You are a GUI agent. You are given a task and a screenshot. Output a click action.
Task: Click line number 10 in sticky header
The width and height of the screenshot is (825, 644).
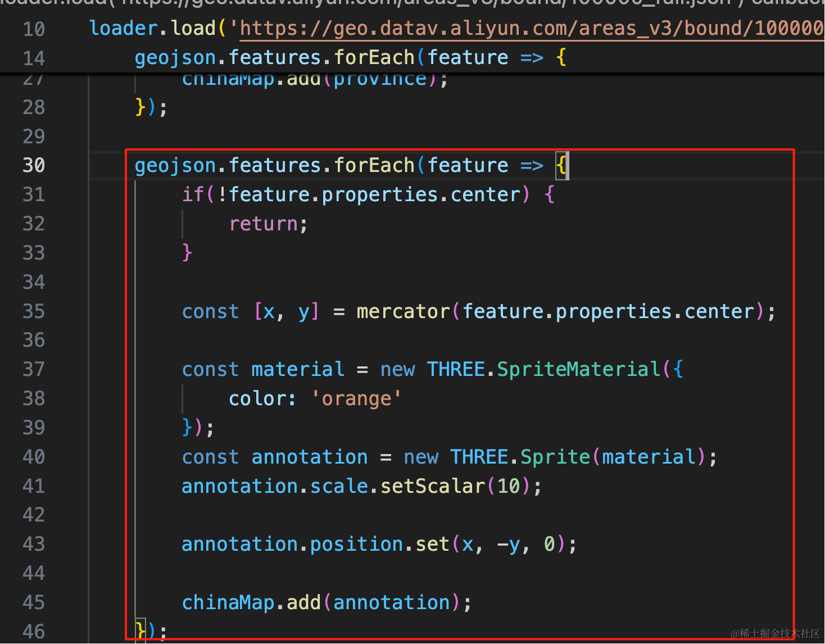[x=34, y=29]
